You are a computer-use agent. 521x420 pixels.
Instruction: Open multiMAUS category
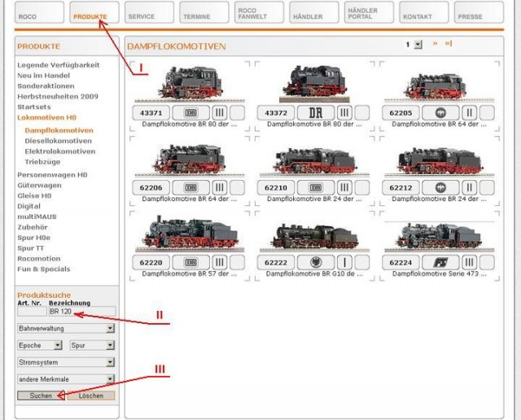[37, 217]
